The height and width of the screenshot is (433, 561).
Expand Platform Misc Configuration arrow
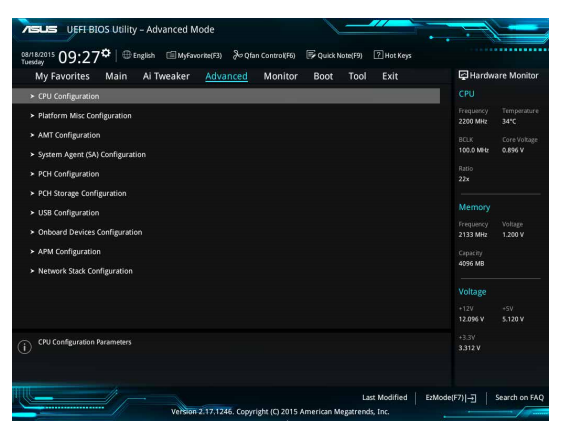coord(32,116)
